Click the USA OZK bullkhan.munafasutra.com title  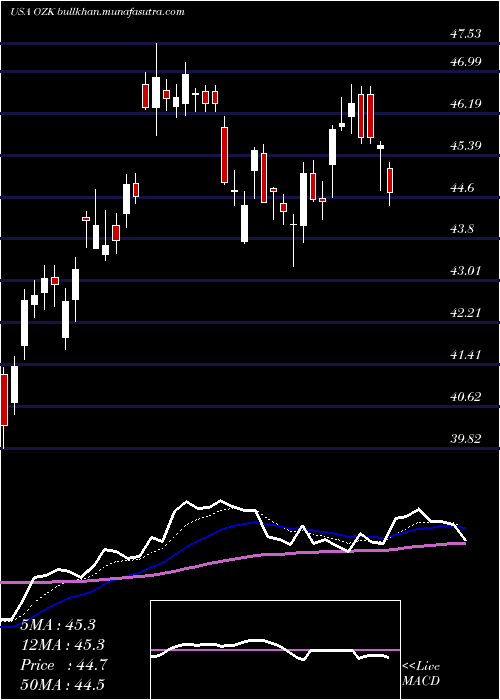[97, 12]
